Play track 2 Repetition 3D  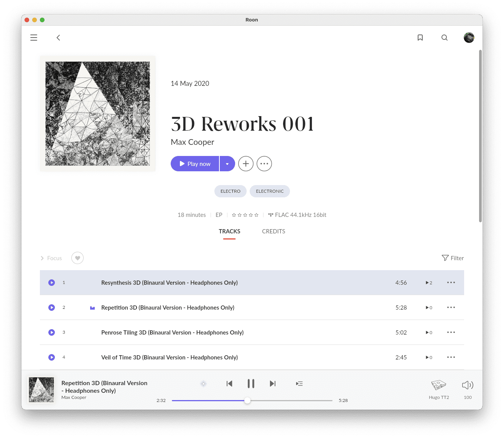[52, 308]
